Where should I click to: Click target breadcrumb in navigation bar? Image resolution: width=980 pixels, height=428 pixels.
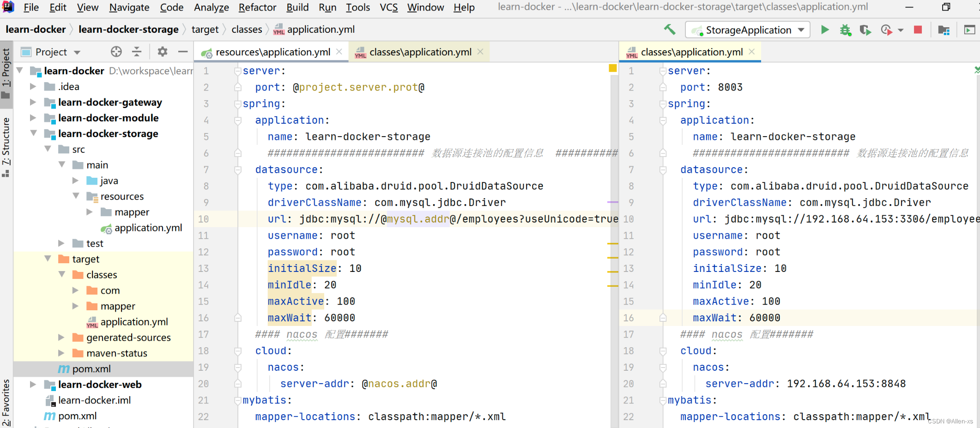tap(205, 30)
